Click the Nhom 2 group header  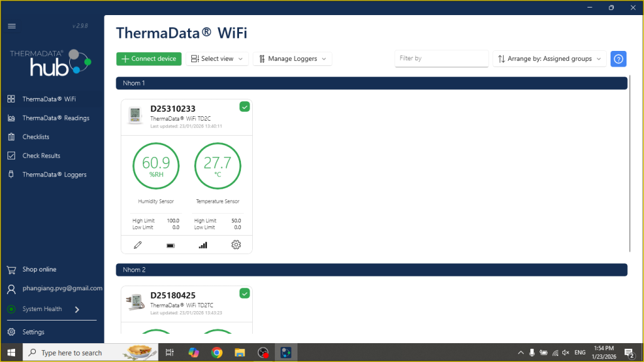371,270
